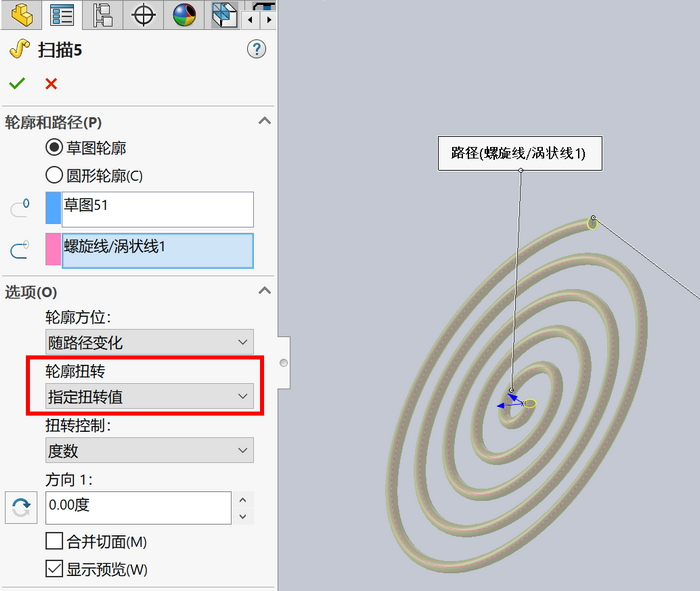The image size is (700, 591).
Task: Click the 扭转控制: label
Action: [x=78, y=425]
